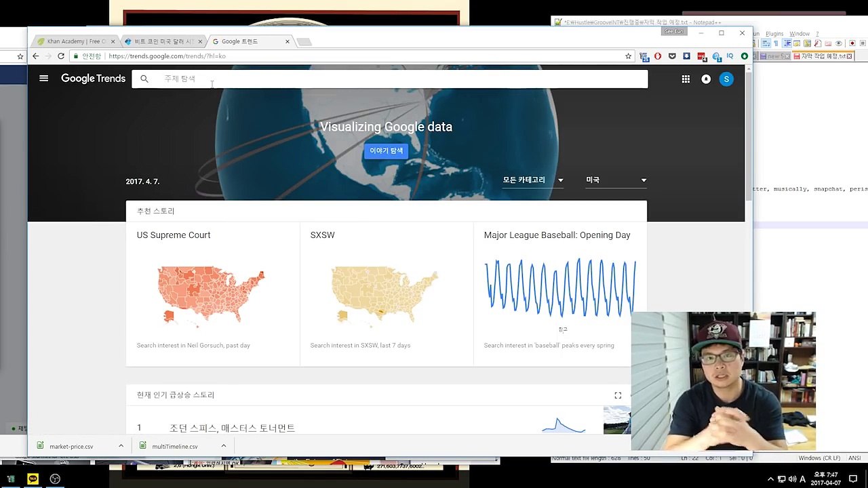
Task: Click the blue download-arrow extension icon
Action: tap(687, 56)
